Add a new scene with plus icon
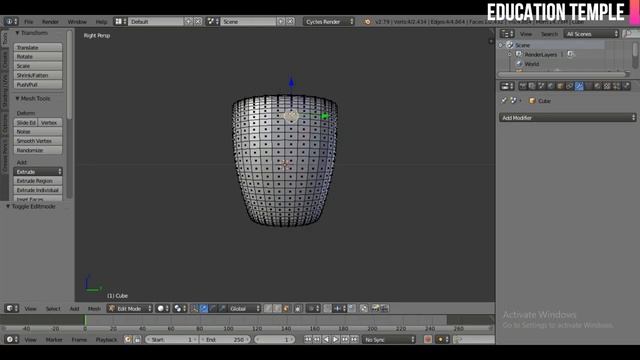 [x=281, y=21]
